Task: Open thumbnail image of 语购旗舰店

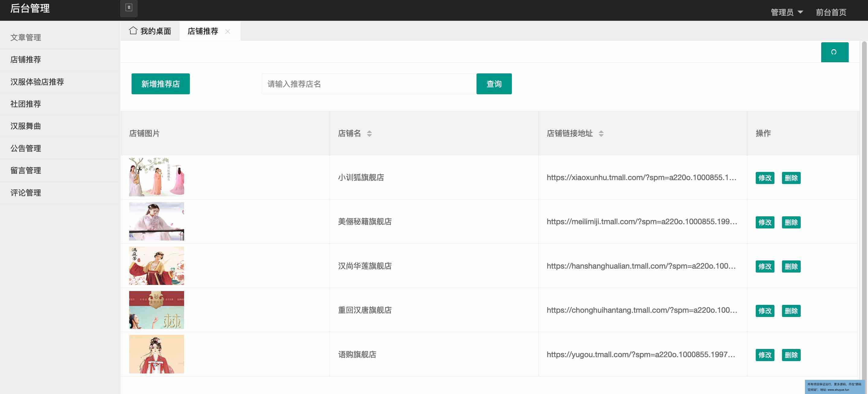Action: tap(156, 354)
